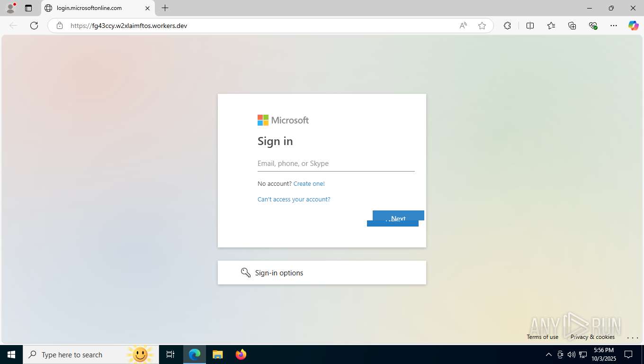The width and height of the screenshot is (644, 364).
Task: Restore down the browser window
Action: 611,8
